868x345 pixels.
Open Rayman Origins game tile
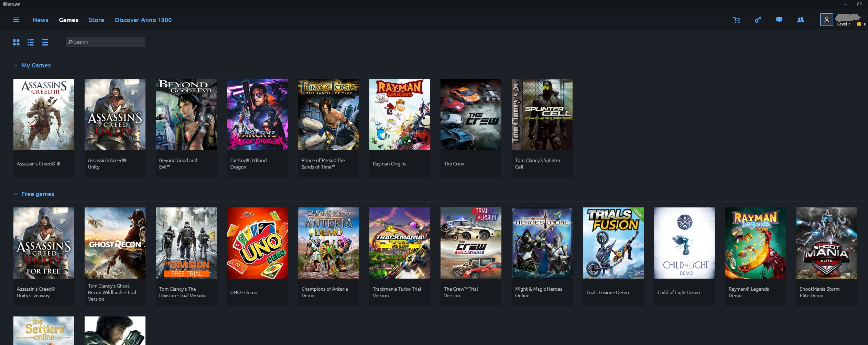tap(400, 128)
